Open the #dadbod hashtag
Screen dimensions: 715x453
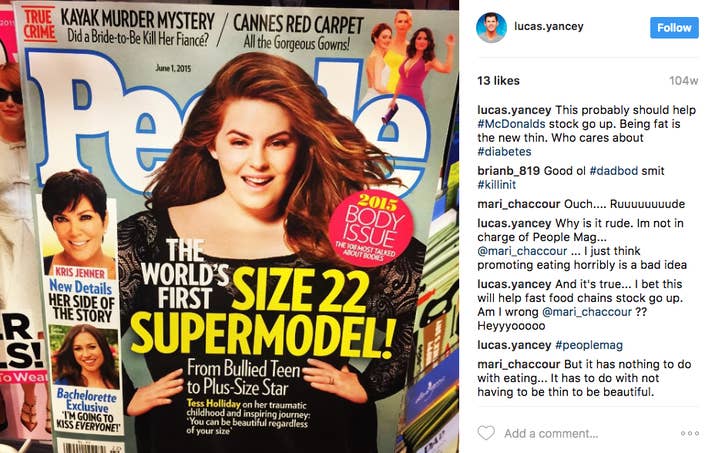614,171
